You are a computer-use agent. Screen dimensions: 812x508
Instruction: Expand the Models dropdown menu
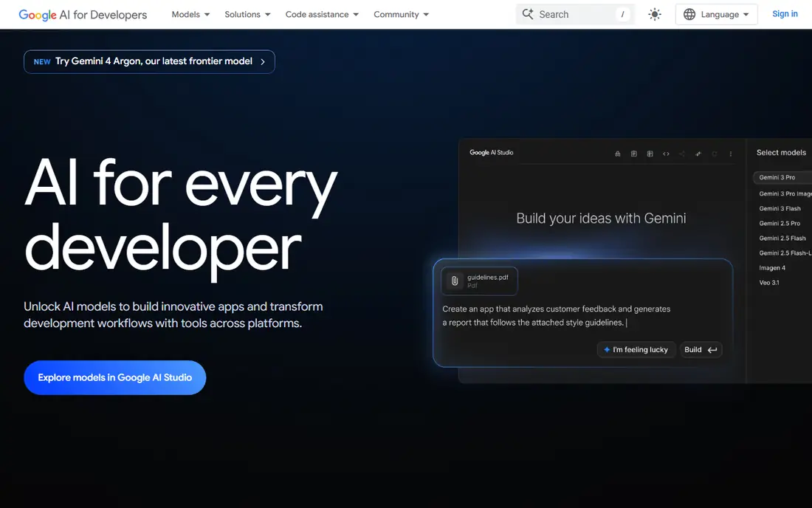(190, 15)
